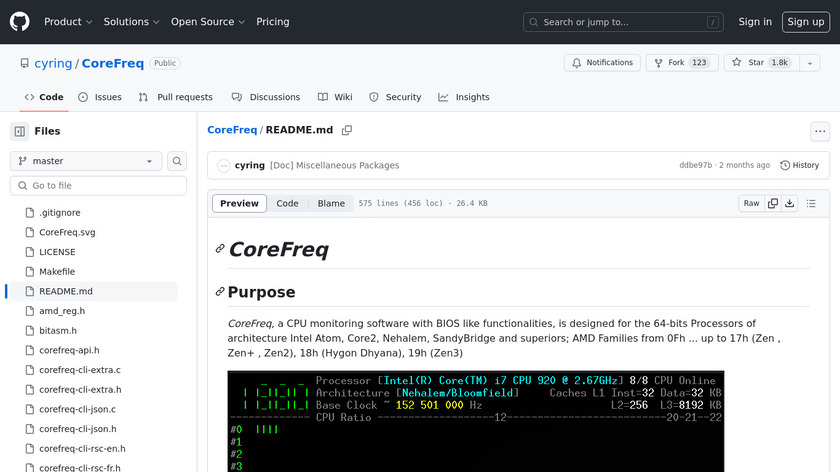Expand the Open Source menu
Screen dimensions: 840x472
pyautogui.click(x=208, y=22)
